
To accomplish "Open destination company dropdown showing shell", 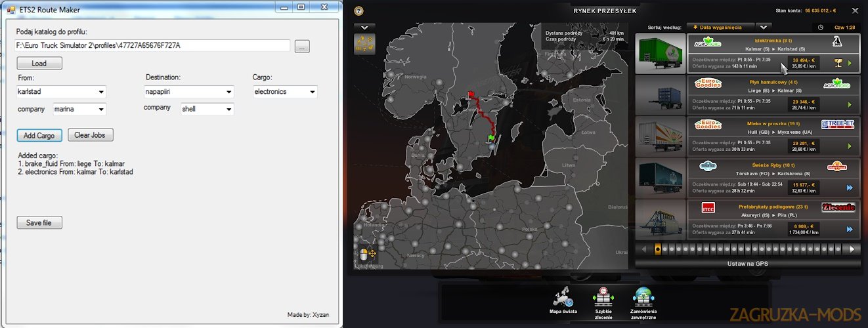I will [207, 110].
